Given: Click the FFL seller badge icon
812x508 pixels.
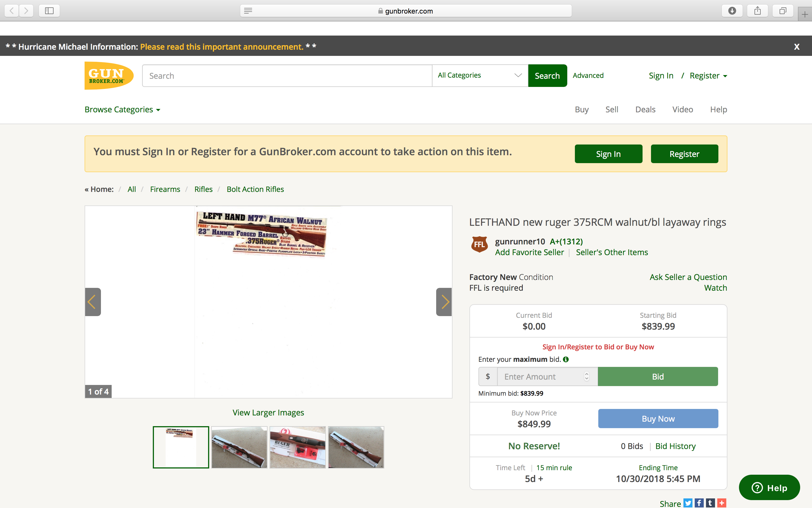Looking at the screenshot, I should [480, 244].
